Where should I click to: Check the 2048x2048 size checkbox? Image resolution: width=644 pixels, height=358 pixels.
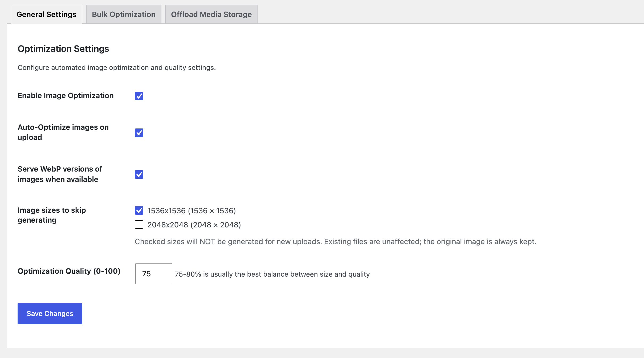[139, 224]
